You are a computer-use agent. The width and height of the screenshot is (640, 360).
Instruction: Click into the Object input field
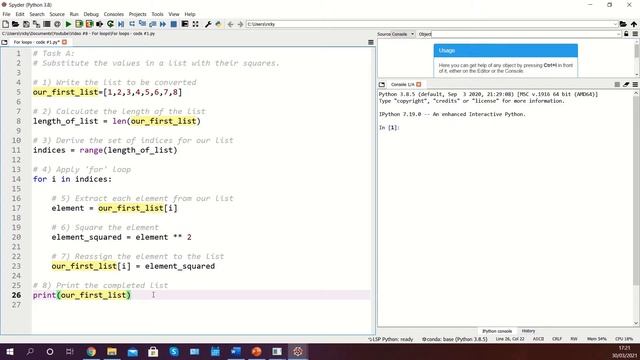point(524,34)
